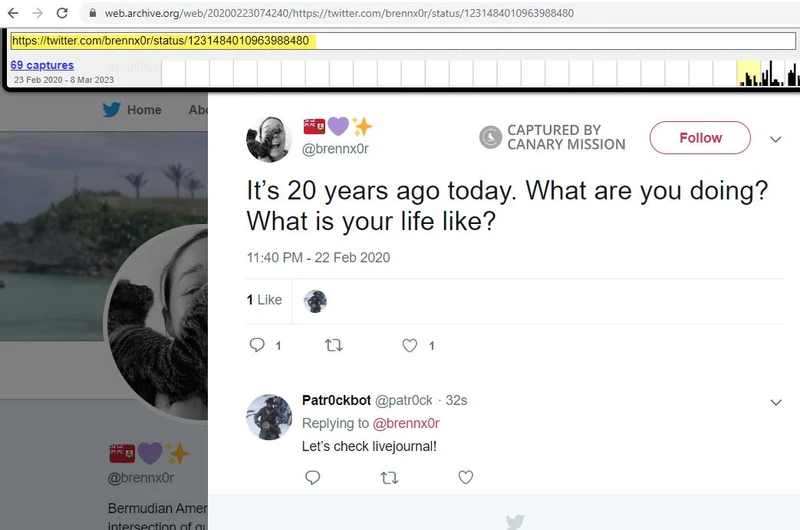Click the liker's small avatar thumbnail

coord(315,300)
